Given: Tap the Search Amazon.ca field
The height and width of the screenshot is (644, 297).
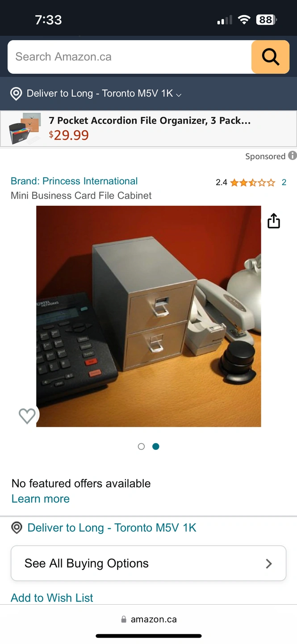Looking at the screenshot, I should pos(130,57).
